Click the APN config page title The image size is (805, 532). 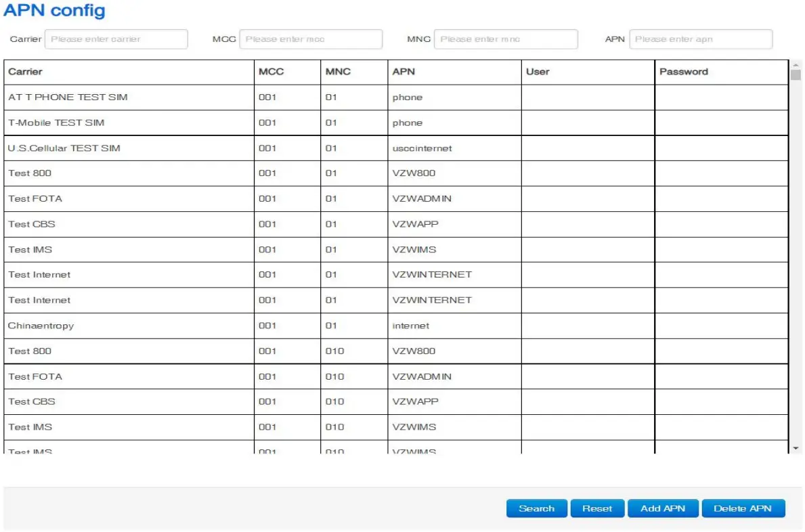pos(54,10)
